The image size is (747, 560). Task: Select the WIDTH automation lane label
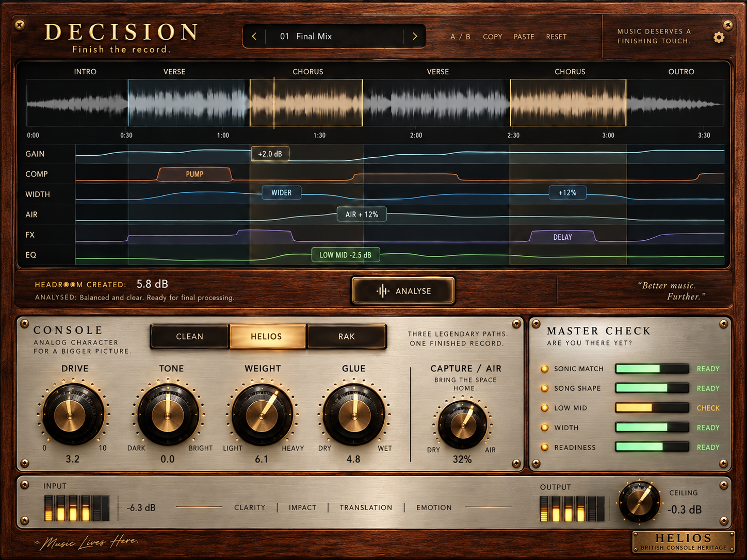pyautogui.click(x=38, y=194)
